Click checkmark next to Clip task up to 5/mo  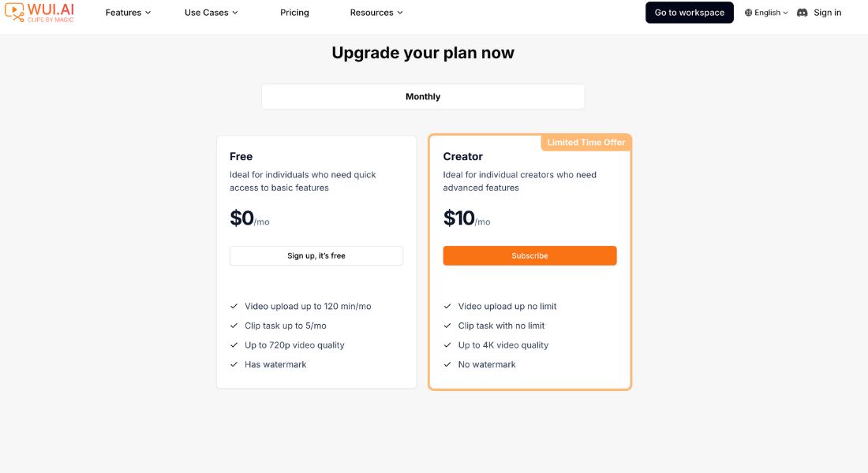click(234, 326)
